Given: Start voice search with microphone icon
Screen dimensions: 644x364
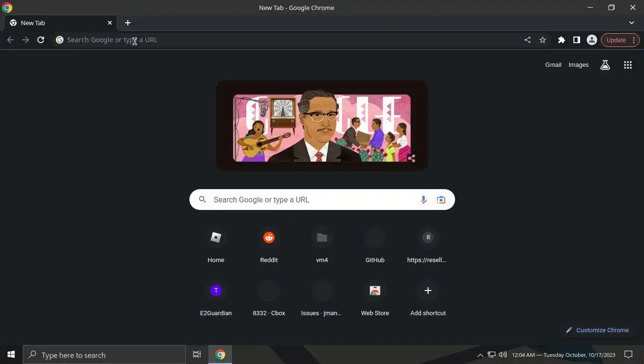Looking at the screenshot, I should pos(424,200).
